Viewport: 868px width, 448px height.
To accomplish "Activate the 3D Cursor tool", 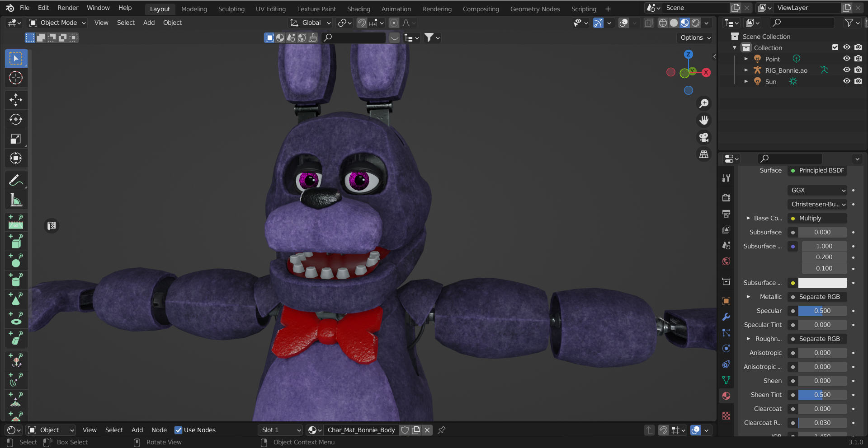I will [x=16, y=78].
